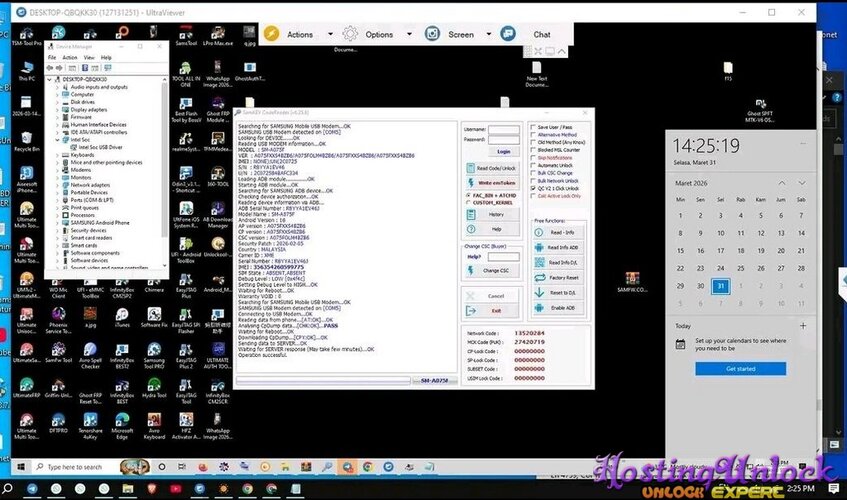This screenshot has width=847, height=500.
Task: Open the EasyJTAG Plus desktop shortcut
Action: [x=186, y=286]
